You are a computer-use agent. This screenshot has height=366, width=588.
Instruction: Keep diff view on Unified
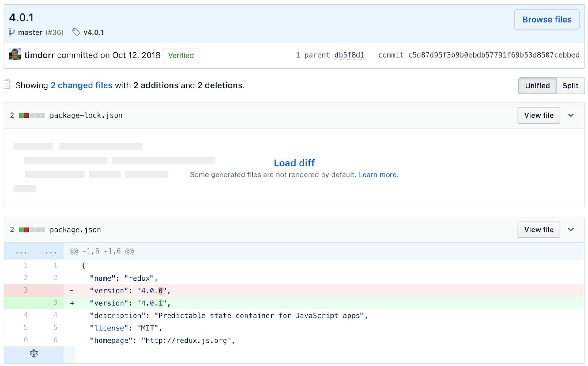click(537, 86)
